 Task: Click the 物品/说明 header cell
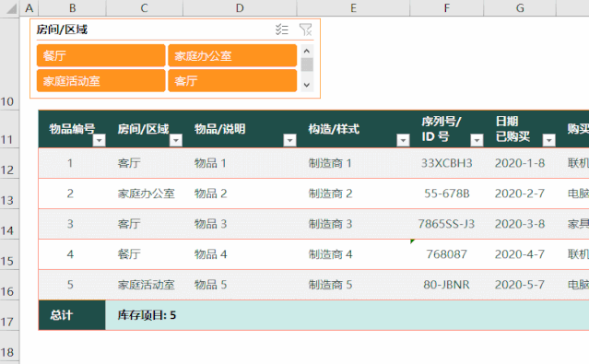click(x=240, y=129)
